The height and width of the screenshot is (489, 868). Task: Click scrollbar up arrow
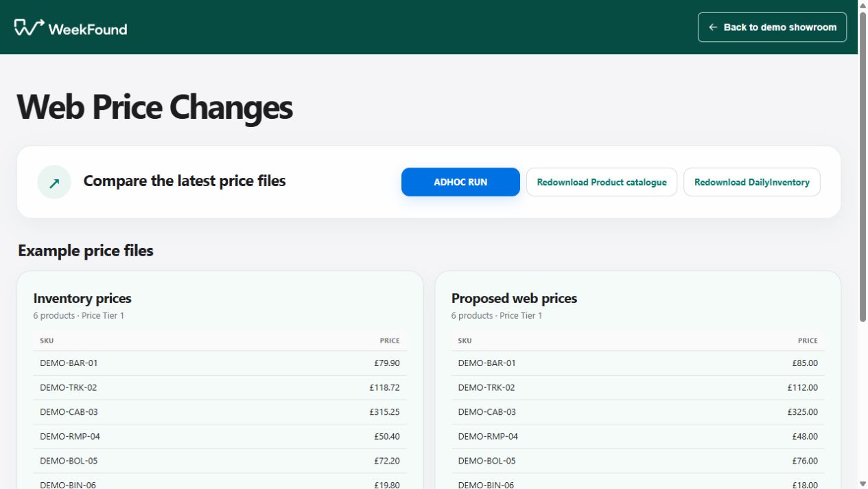coord(863,5)
